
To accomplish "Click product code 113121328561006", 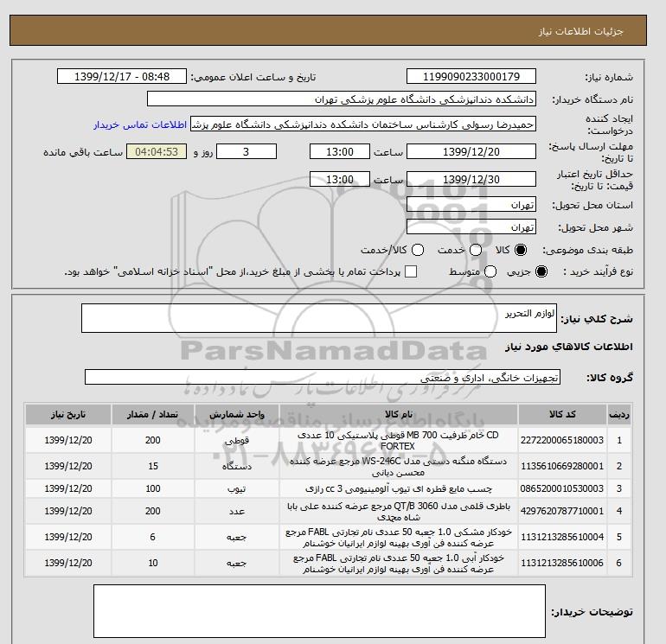I will coord(562,563).
